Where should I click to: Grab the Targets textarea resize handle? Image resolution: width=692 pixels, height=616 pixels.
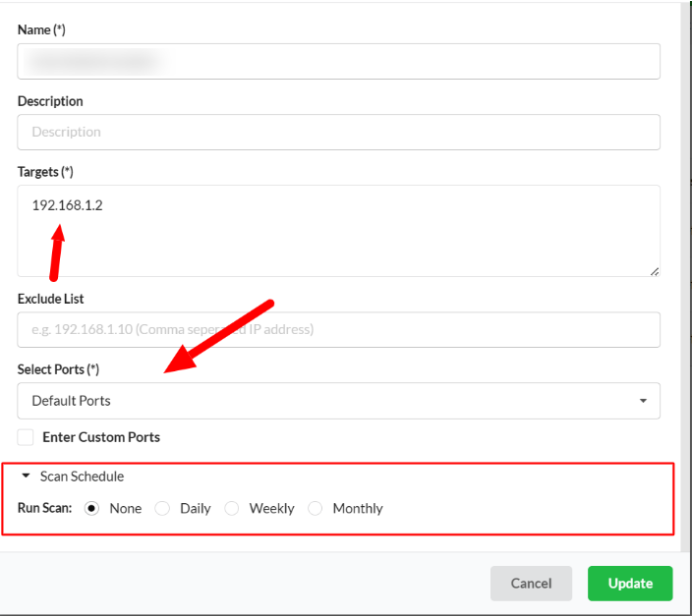[654, 271]
